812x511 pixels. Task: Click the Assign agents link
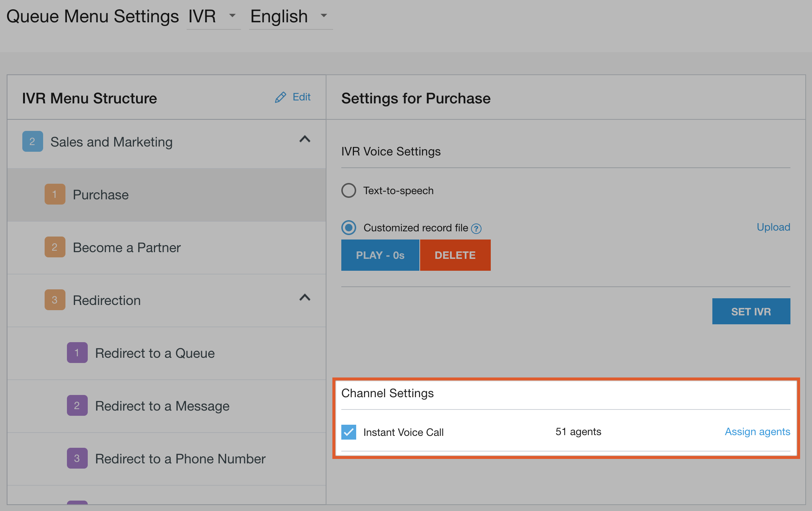757,432
